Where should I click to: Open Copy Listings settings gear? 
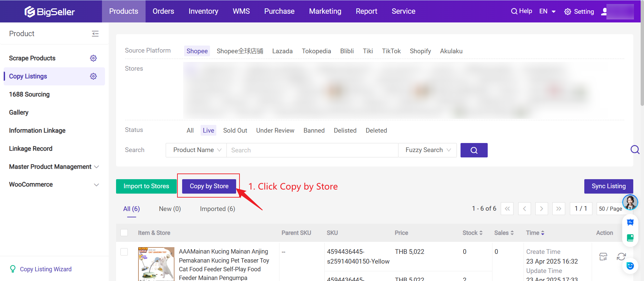point(93,76)
